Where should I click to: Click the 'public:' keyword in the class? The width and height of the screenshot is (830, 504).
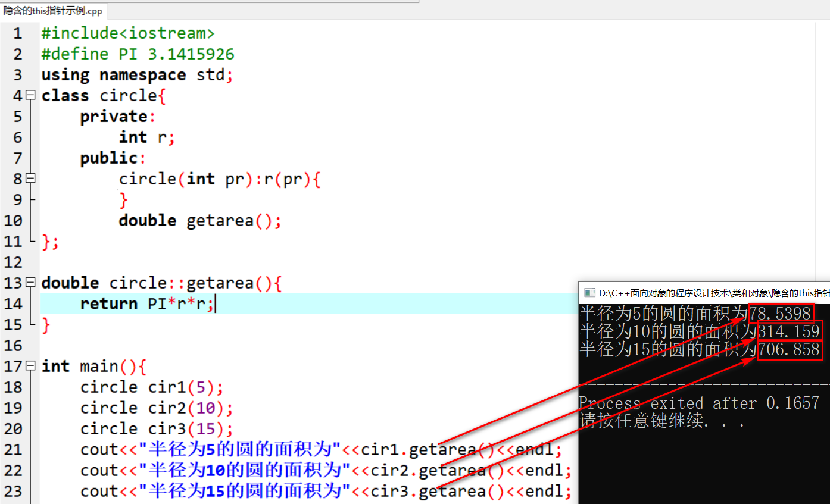(113, 158)
